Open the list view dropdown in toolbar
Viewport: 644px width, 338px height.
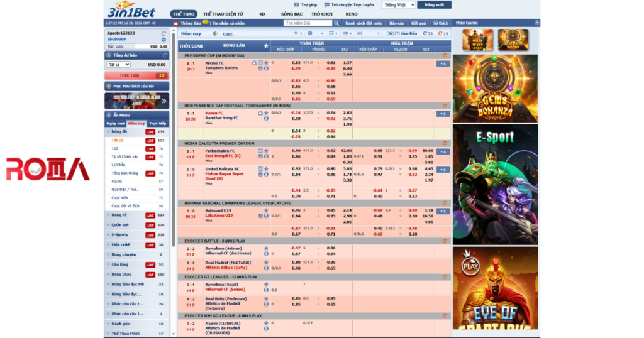347,34
